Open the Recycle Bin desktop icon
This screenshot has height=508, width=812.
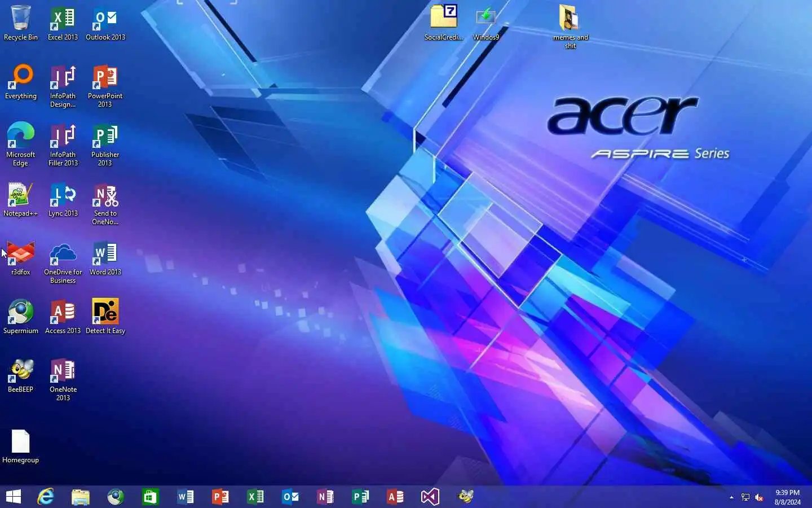coord(21,23)
